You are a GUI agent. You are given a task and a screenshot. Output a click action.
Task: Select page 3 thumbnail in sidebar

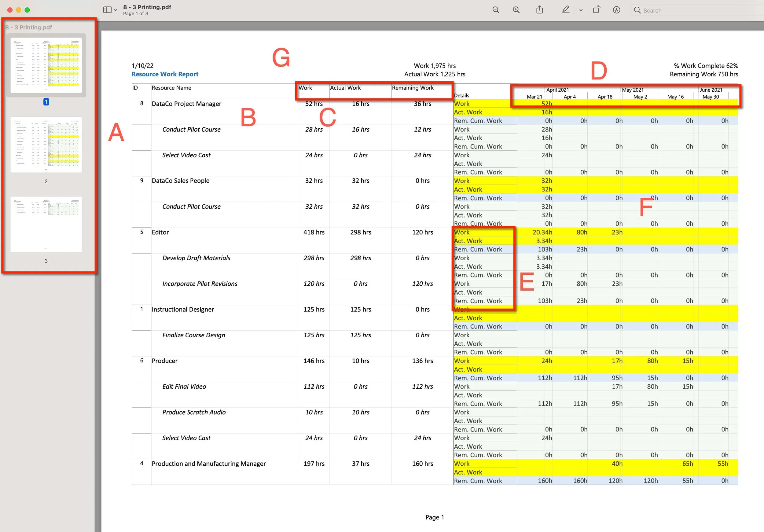(x=46, y=224)
